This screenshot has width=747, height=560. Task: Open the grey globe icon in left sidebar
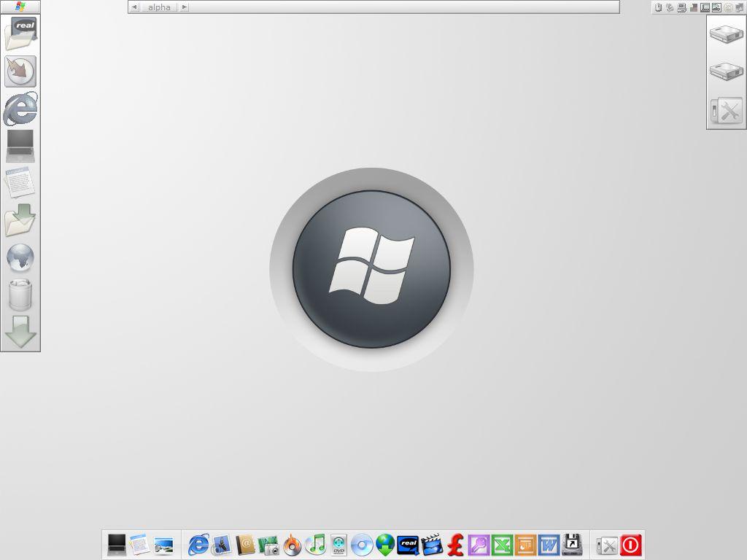[20, 257]
